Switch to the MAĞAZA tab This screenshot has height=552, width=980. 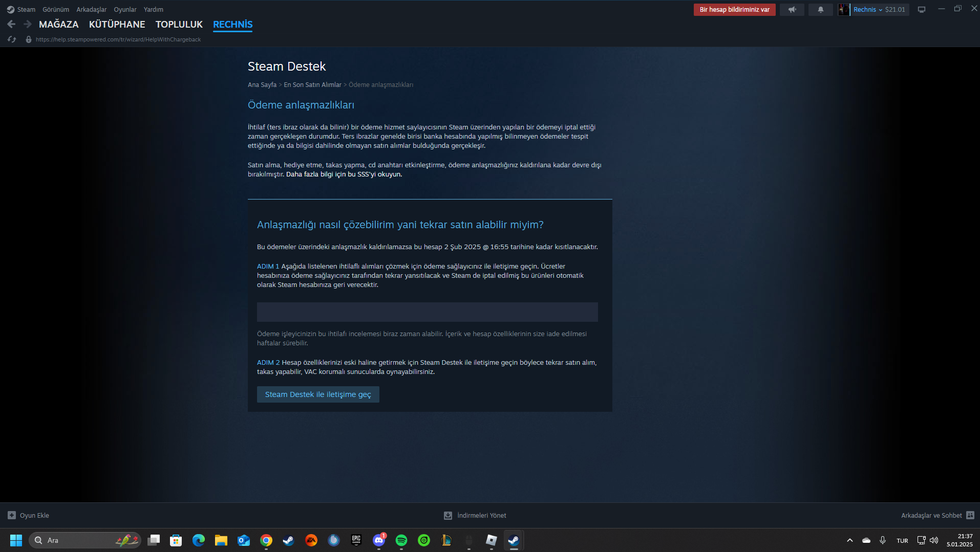point(59,24)
